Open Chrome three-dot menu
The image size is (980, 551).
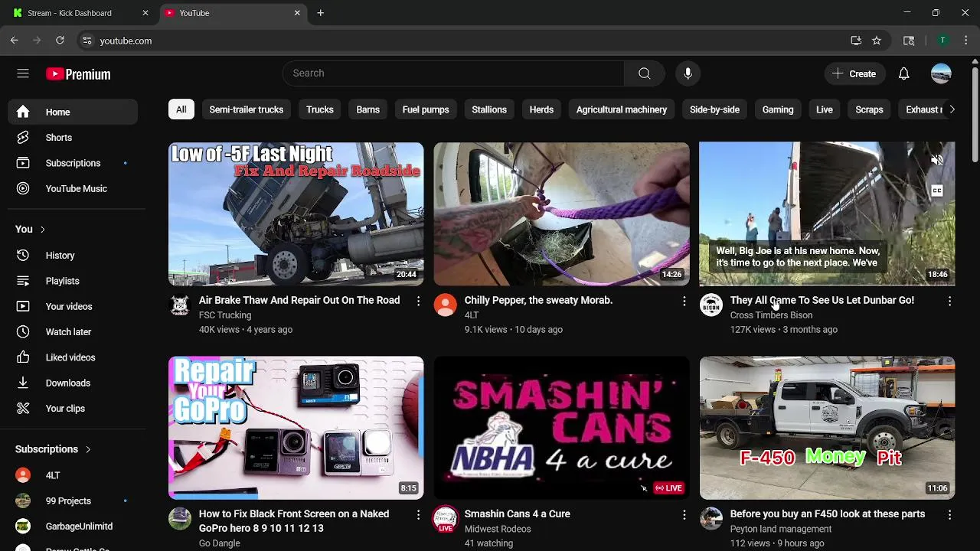coord(966,41)
